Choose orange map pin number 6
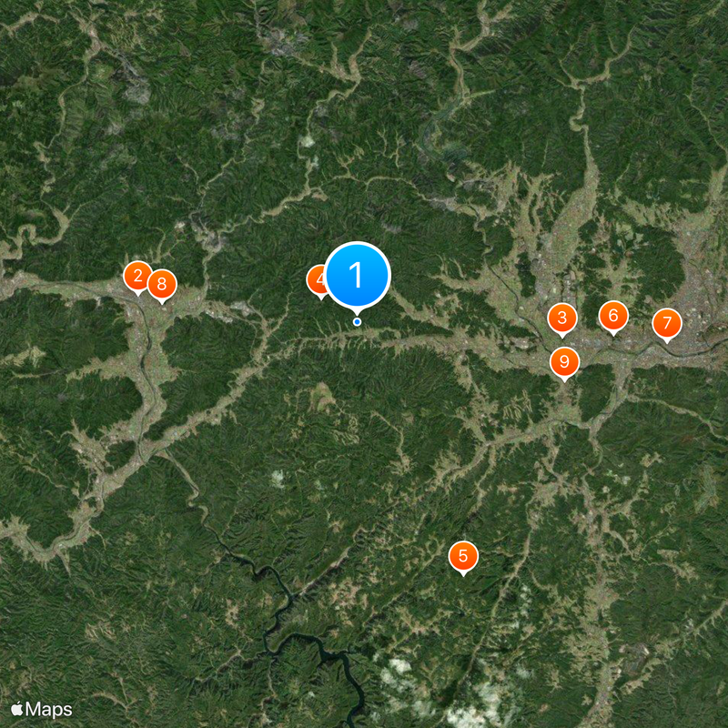The image size is (728, 728). tap(613, 316)
